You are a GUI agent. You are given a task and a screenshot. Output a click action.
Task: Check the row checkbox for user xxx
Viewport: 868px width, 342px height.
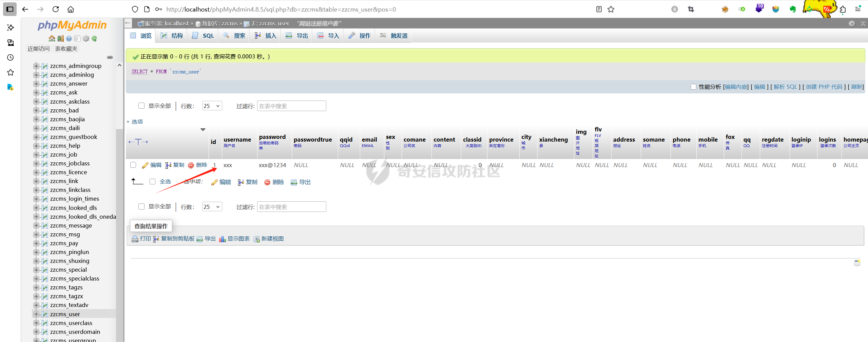click(x=133, y=165)
